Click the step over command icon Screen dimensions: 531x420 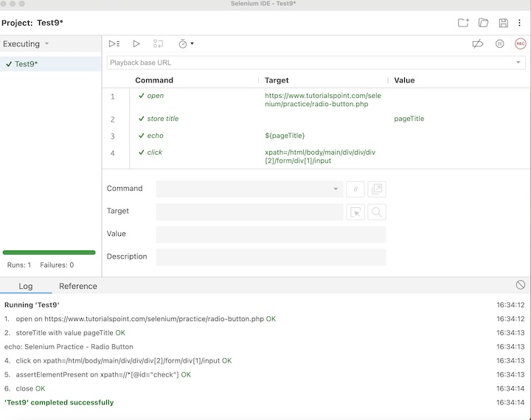(x=158, y=44)
